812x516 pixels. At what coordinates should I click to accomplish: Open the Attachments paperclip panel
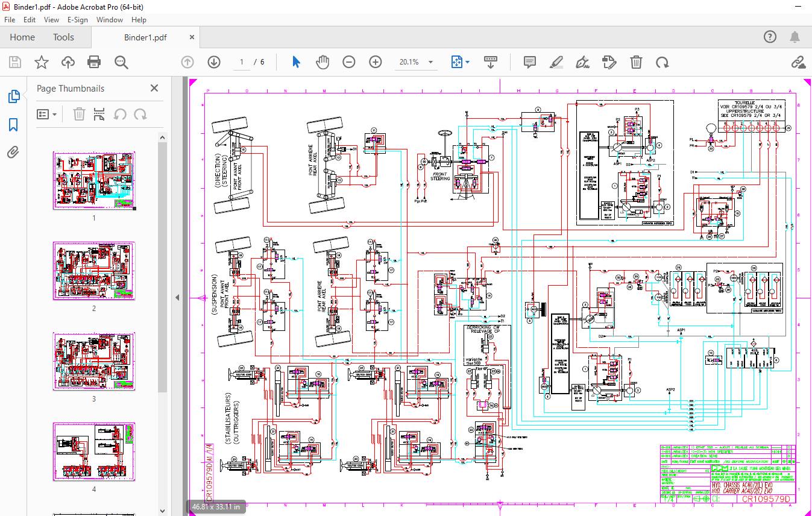[x=13, y=152]
